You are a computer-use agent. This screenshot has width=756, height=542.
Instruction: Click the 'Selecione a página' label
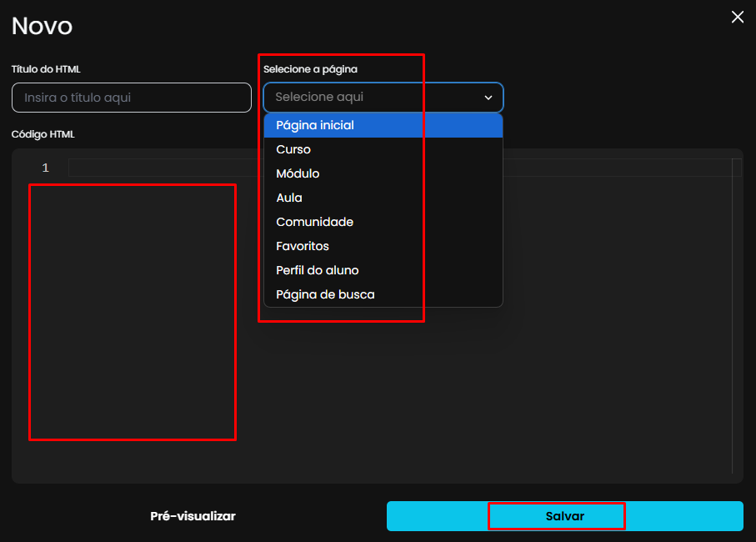pos(311,69)
